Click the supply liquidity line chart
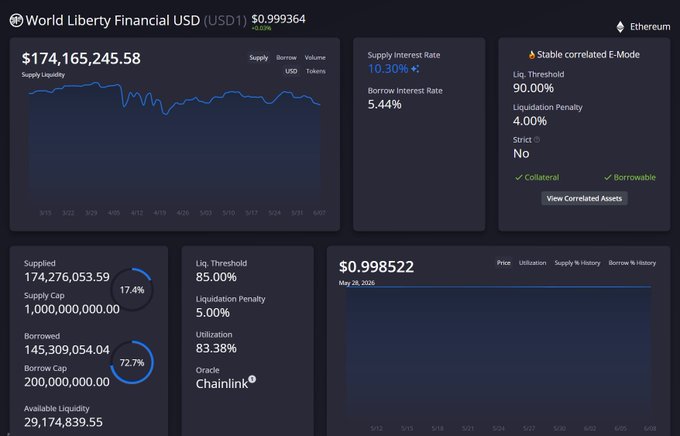Image resolution: width=680 pixels, height=436 pixels. coord(174,143)
